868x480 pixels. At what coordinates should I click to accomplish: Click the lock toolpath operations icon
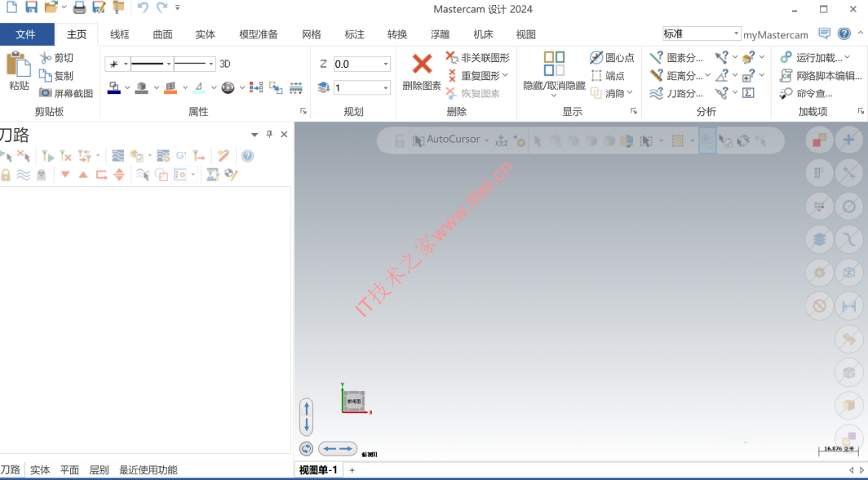click(x=6, y=175)
